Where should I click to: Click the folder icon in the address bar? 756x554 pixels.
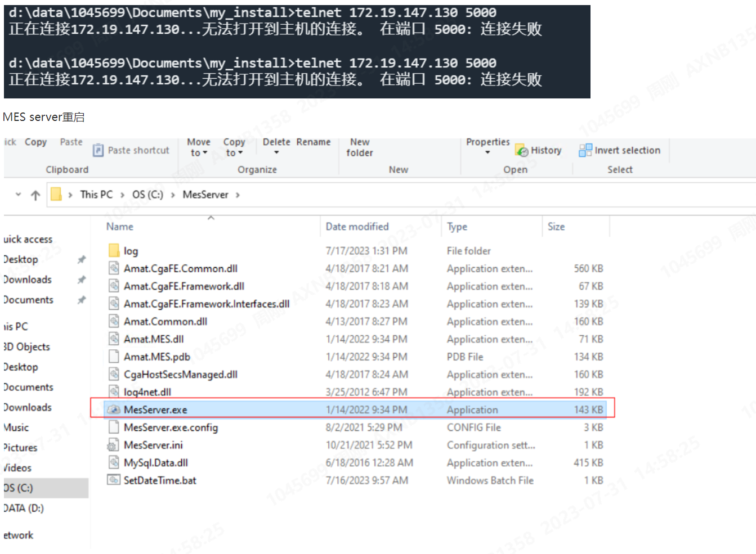click(x=56, y=195)
